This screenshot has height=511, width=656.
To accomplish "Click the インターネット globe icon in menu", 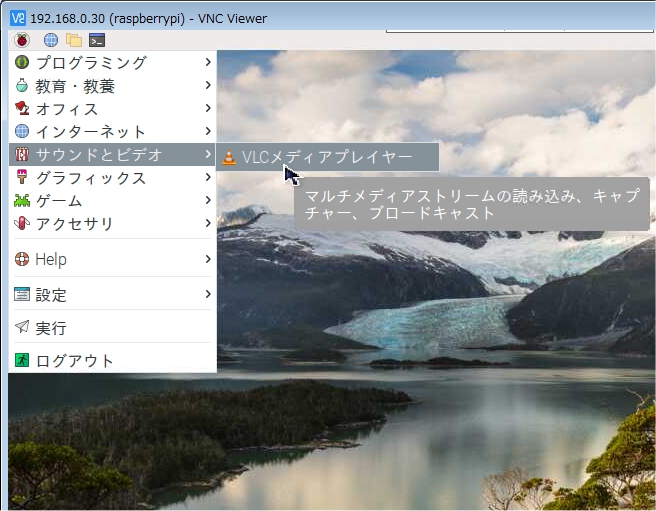I will (x=22, y=131).
